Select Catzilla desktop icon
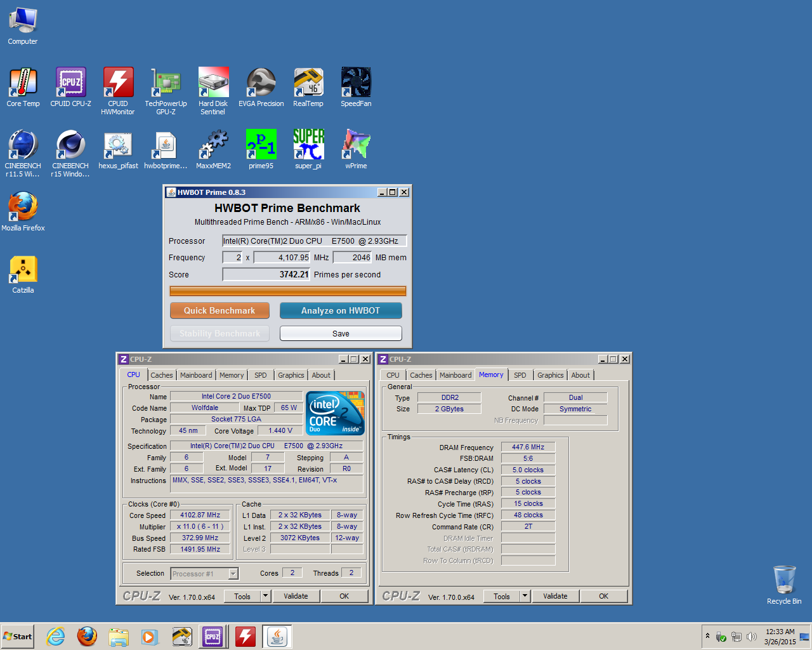The image size is (812, 650). point(23,274)
